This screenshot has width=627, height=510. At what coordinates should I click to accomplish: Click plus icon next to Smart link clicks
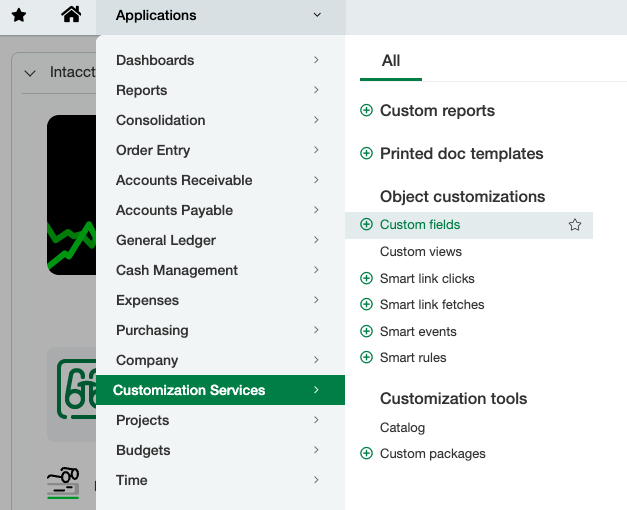(x=366, y=278)
